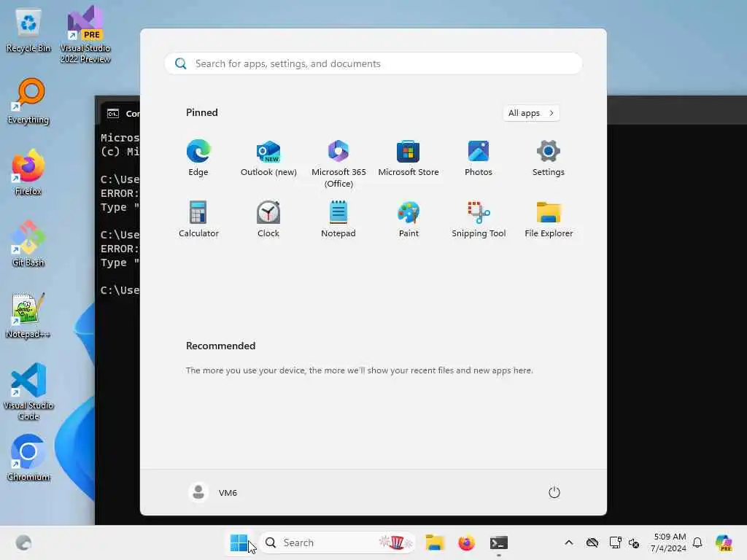This screenshot has width=747, height=560.
Task: Open Firefox from the taskbar
Action: coord(466,542)
